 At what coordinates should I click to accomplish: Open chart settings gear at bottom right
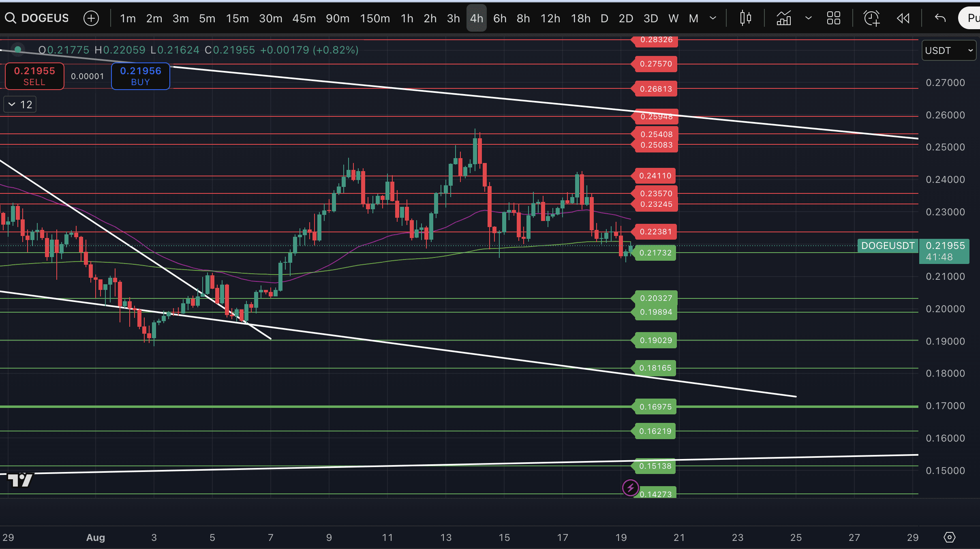pyautogui.click(x=950, y=537)
